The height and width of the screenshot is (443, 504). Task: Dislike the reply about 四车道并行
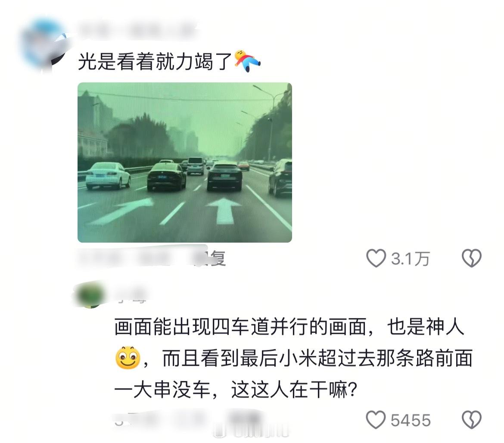coord(472,420)
